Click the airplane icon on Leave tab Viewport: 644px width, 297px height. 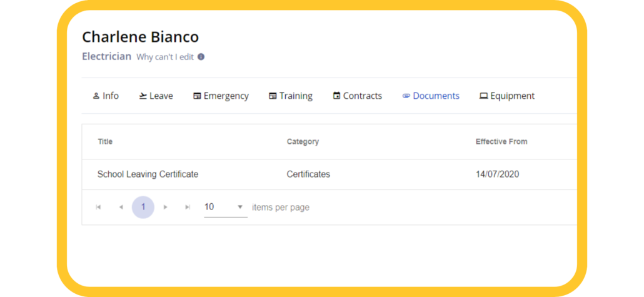point(143,96)
